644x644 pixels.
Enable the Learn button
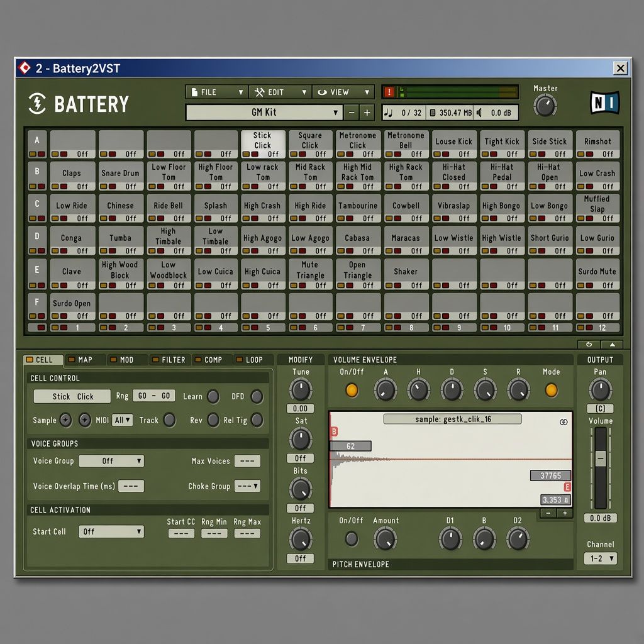pyautogui.click(x=213, y=396)
